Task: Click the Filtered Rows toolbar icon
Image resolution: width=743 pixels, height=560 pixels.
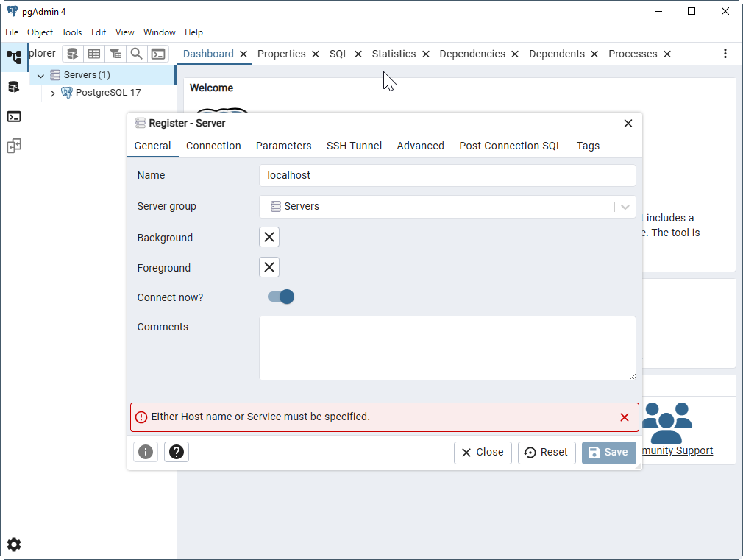Action: pos(115,54)
